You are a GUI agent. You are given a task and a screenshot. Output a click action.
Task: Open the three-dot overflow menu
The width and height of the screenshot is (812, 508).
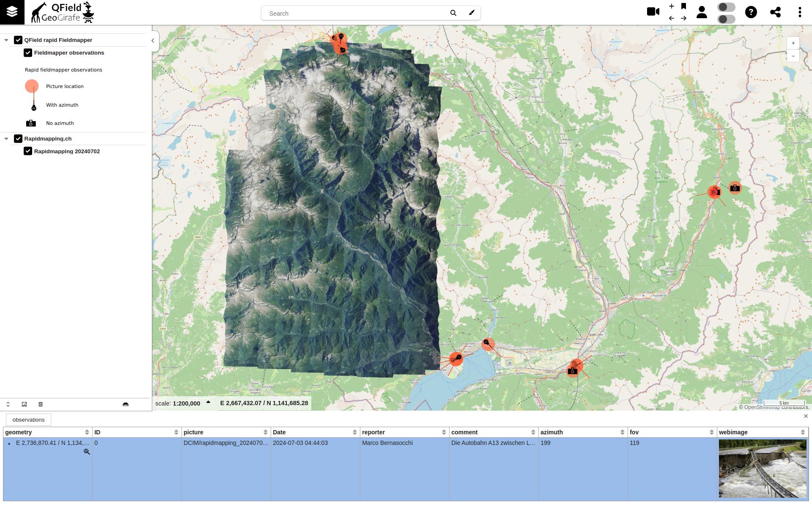[799, 12]
